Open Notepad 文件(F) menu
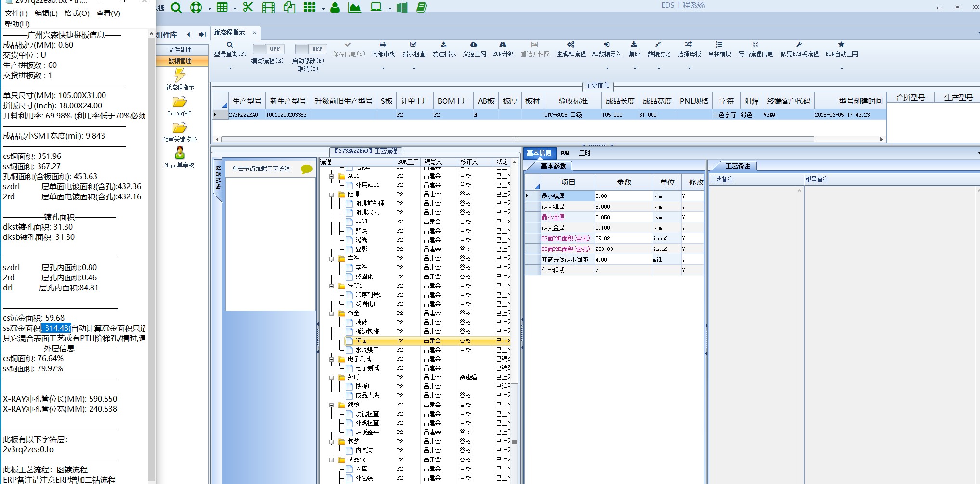Screen dimensions: 980x484 (16, 13)
